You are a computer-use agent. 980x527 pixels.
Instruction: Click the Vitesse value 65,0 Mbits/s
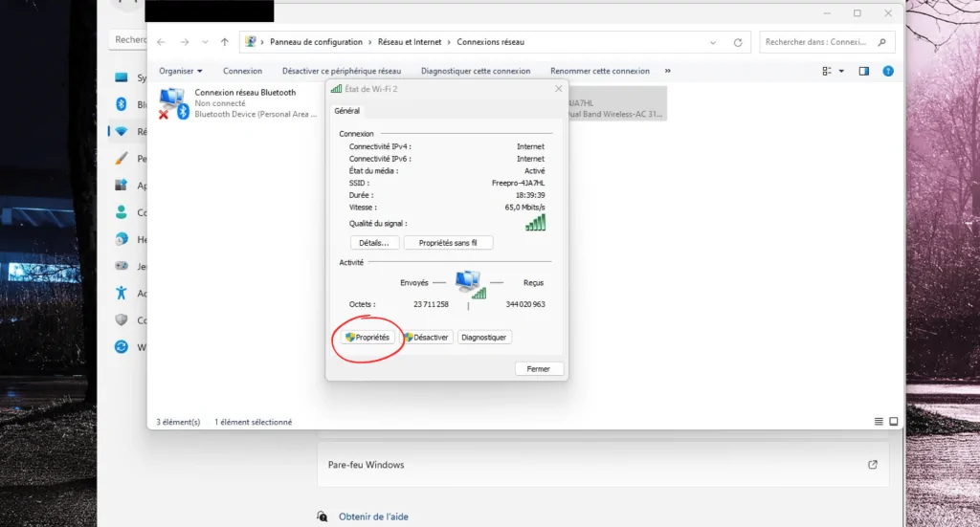click(525, 208)
